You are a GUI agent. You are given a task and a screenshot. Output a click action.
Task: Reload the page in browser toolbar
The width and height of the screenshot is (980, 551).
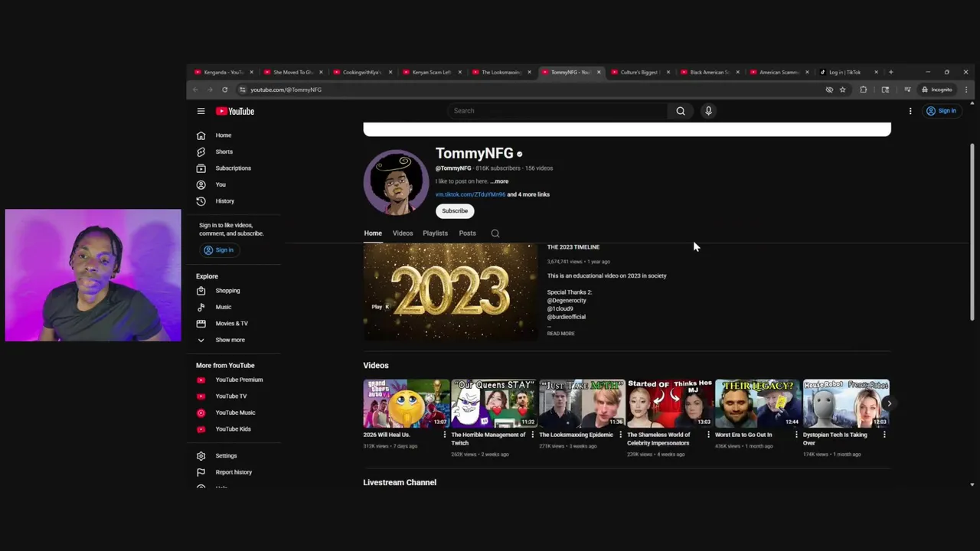(x=224, y=90)
